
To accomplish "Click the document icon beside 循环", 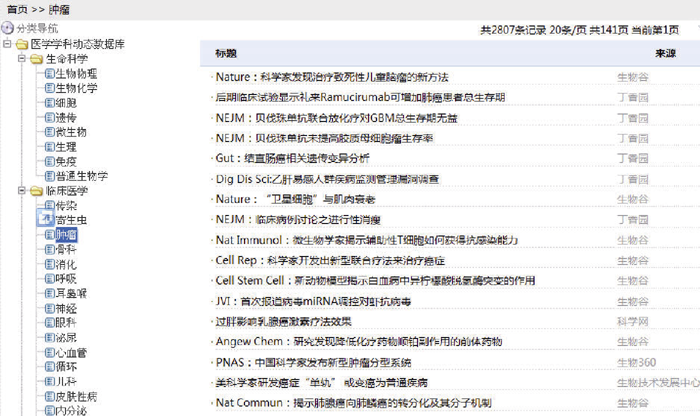I will [50, 366].
